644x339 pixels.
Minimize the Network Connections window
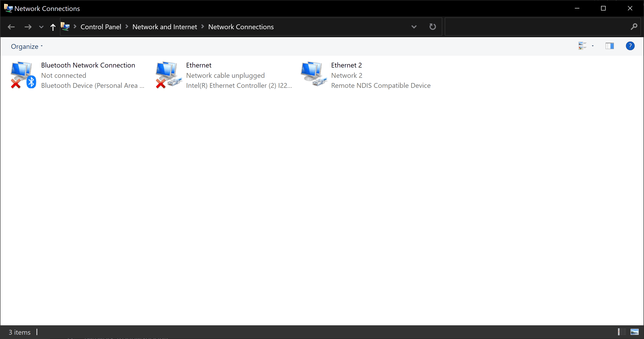(x=577, y=8)
